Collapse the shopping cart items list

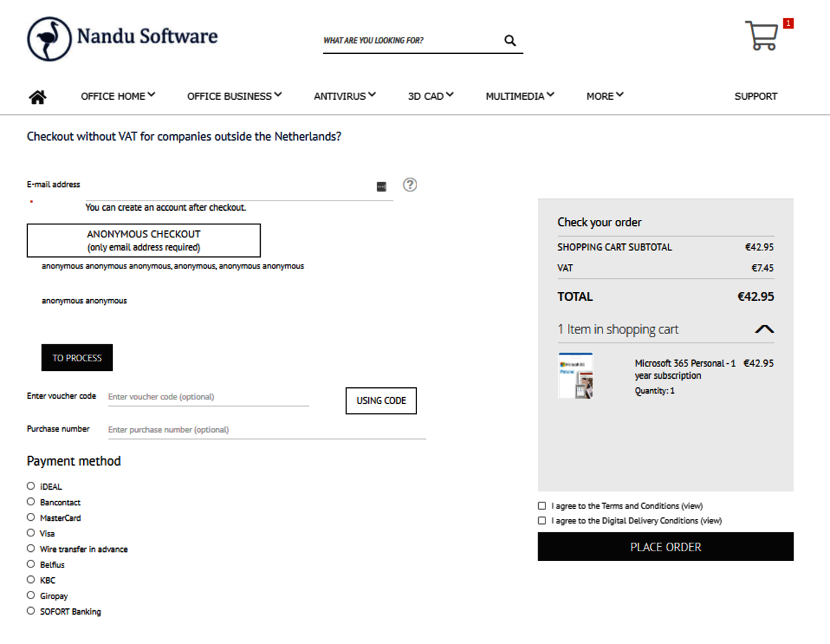tap(765, 329)
